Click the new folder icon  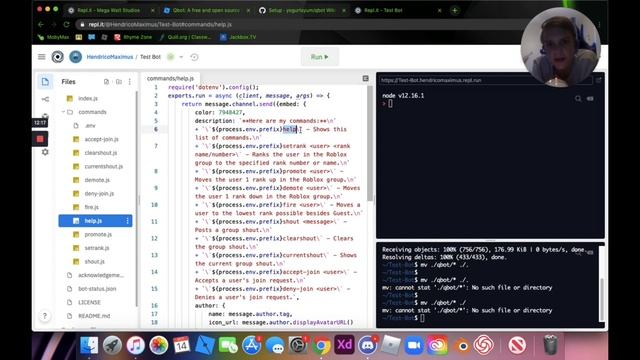click(x=119, y=82)
